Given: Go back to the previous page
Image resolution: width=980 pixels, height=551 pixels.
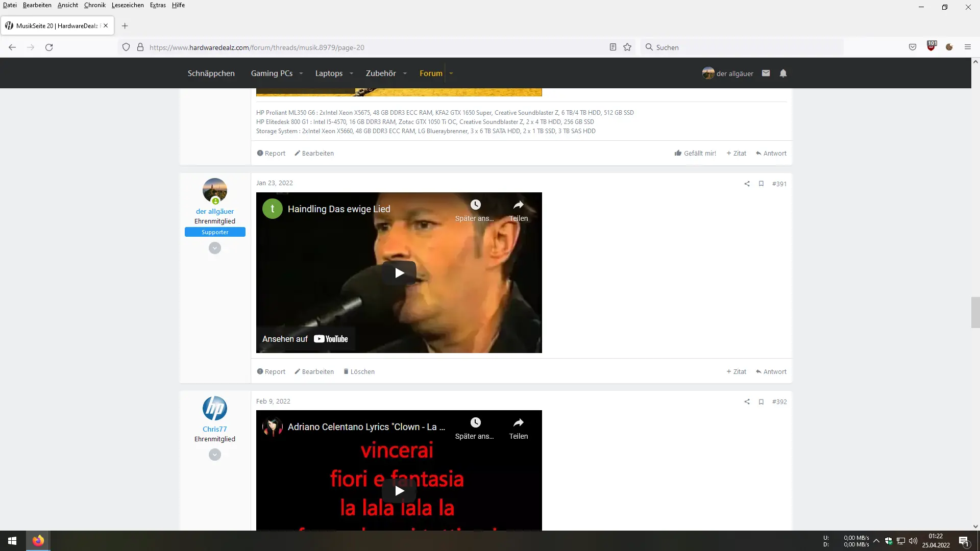Looking at the screenshot, I should click(12, 47).
